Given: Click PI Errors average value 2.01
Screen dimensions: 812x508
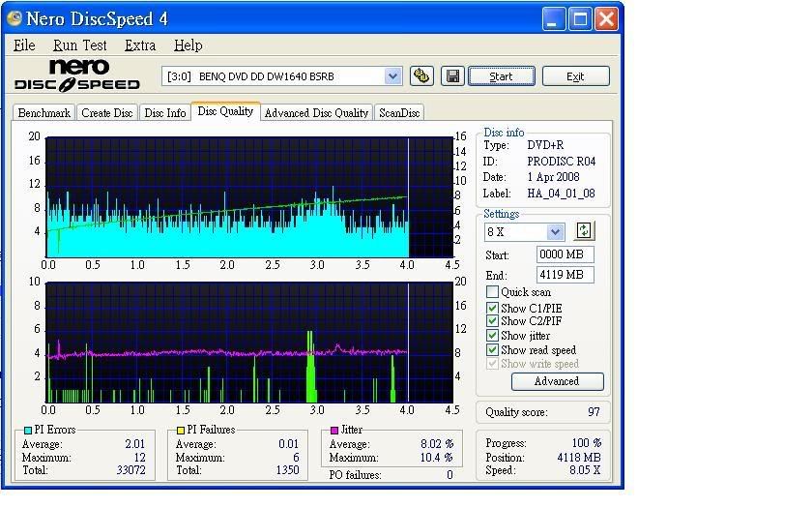Looking at the screenshot, I should (135, 444).
